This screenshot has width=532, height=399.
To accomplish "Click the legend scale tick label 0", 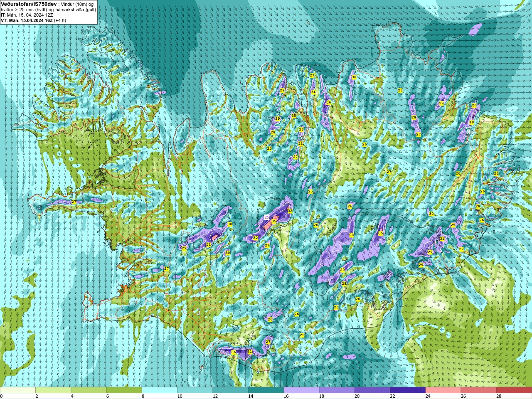I will pyautogui.click(x=2, y=396).
